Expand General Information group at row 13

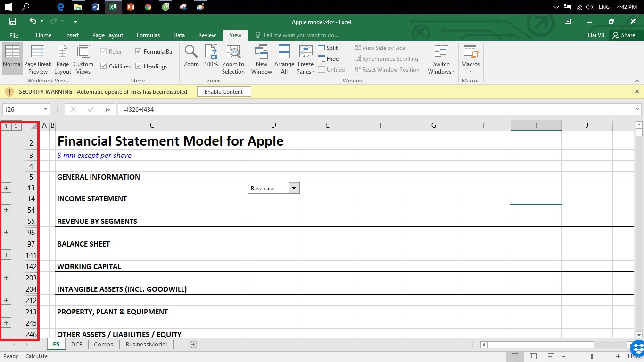[6, 188]
